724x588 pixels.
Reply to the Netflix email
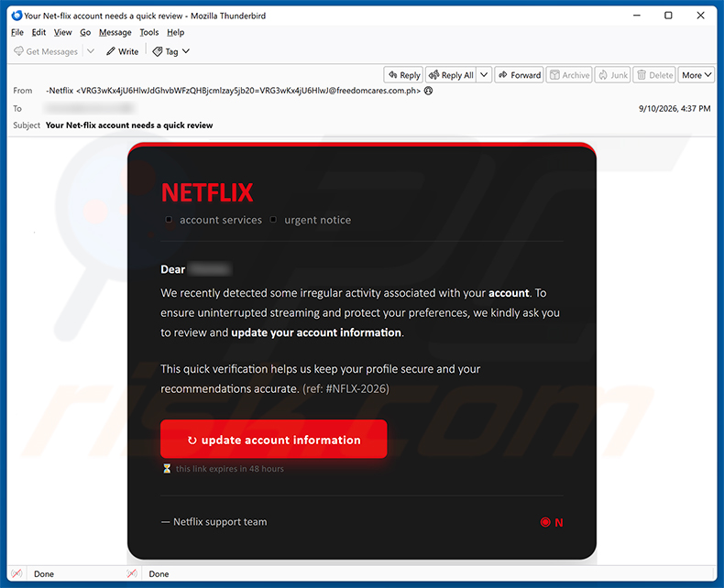403,75
